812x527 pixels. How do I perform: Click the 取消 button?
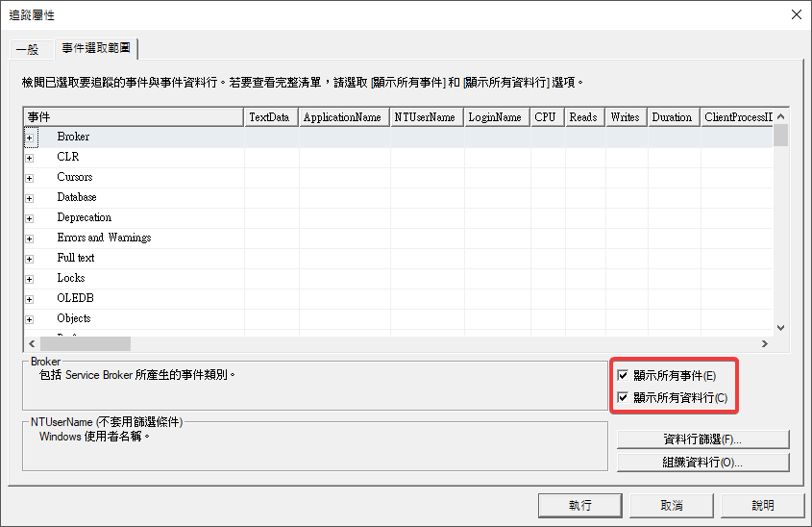(671, 505)
